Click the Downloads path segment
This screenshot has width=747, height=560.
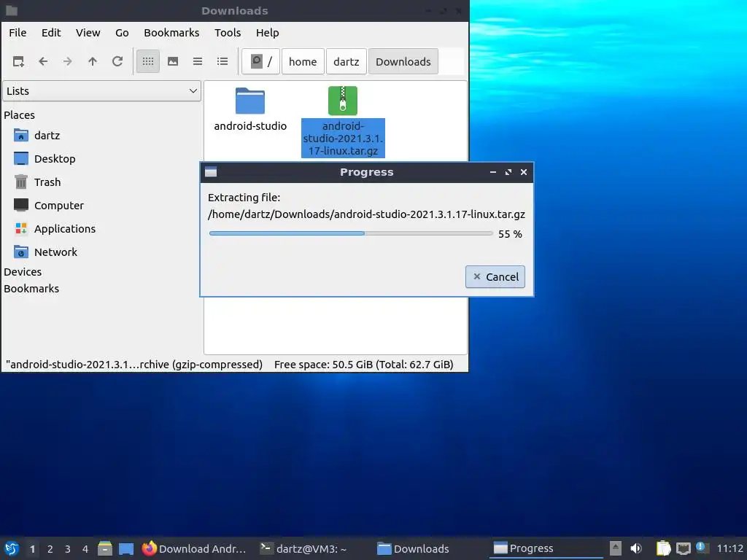[403, 61]
